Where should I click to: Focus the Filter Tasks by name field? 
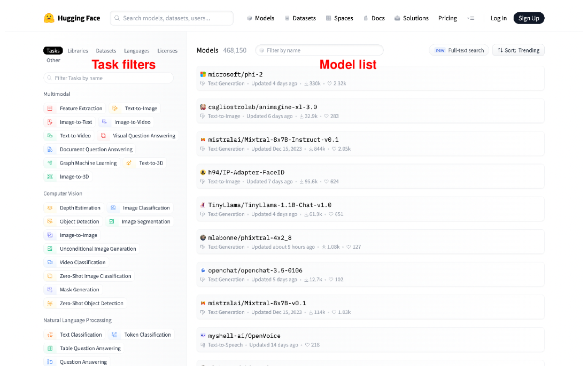[109, 78]
